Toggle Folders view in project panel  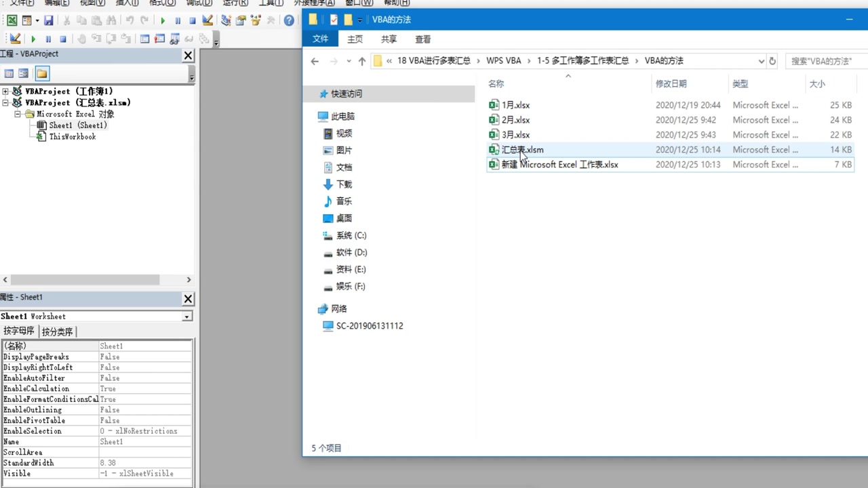click(x=42, y=73)
